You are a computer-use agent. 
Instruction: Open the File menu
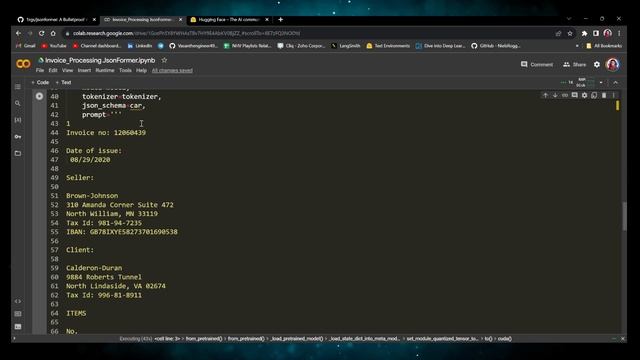tap(40, 71)
